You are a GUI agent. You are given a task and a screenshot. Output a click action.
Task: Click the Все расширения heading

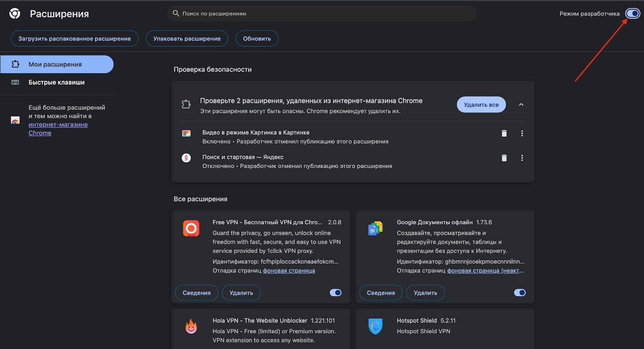point(200,199)
